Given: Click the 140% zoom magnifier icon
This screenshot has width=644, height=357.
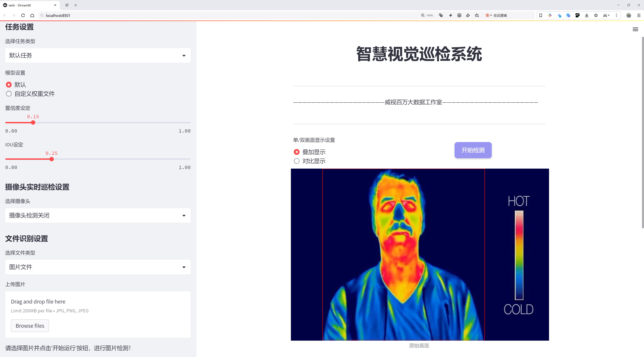Looking at the screenshot, I should click(423, 15).
